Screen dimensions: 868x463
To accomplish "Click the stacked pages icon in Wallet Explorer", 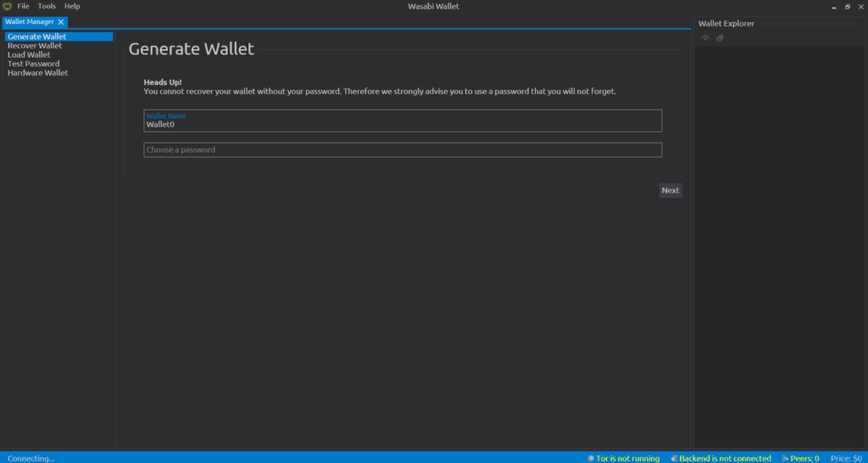I will [720, 38].
